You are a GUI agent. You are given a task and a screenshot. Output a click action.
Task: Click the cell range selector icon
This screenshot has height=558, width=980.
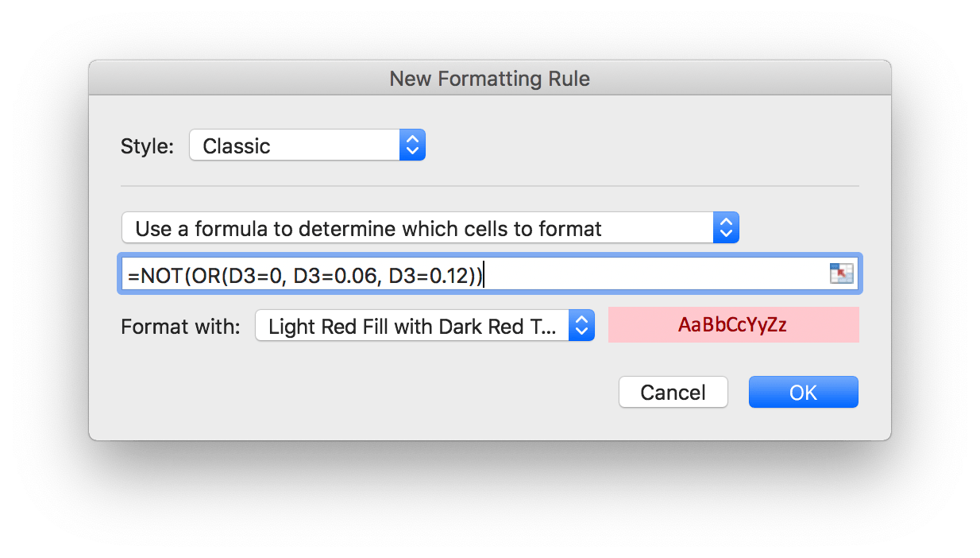point(840,274)
